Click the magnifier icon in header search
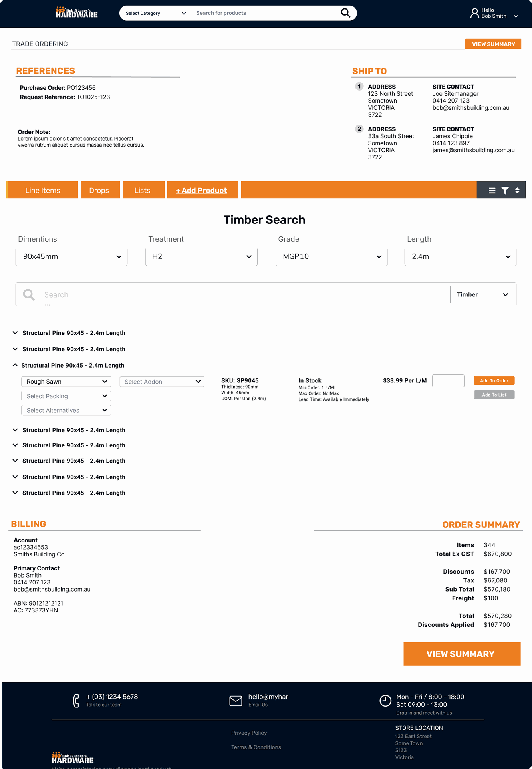Viewport: 532px width, 769px height. [x=345, y=13]
